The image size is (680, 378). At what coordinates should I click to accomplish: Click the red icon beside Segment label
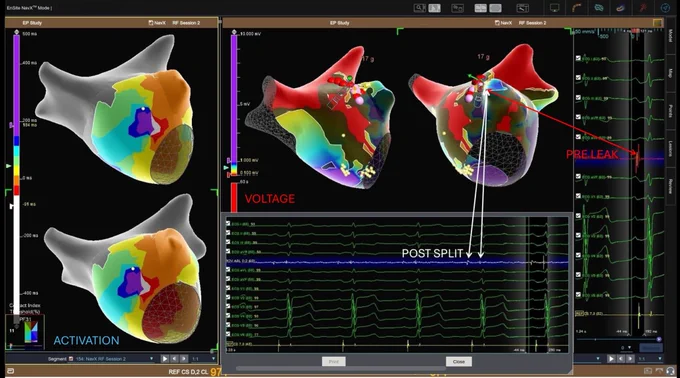(71, 359)
